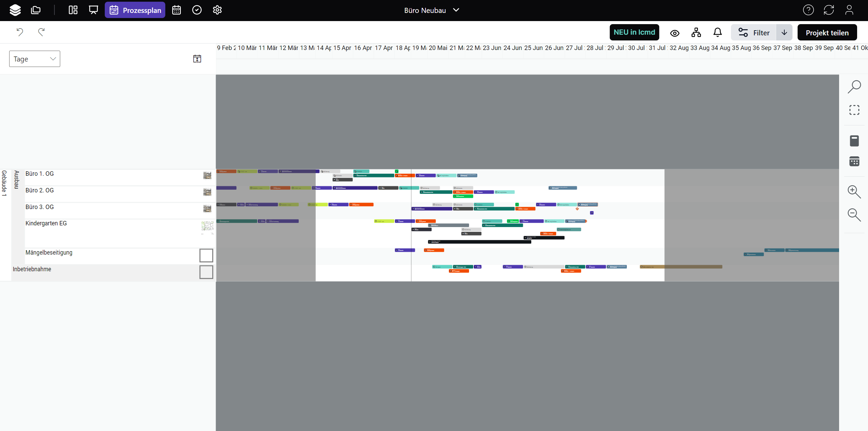Click the NEU in lcmd button
Image resolution: width=868 pixels, height=431 pixels.
pos(634,32)
